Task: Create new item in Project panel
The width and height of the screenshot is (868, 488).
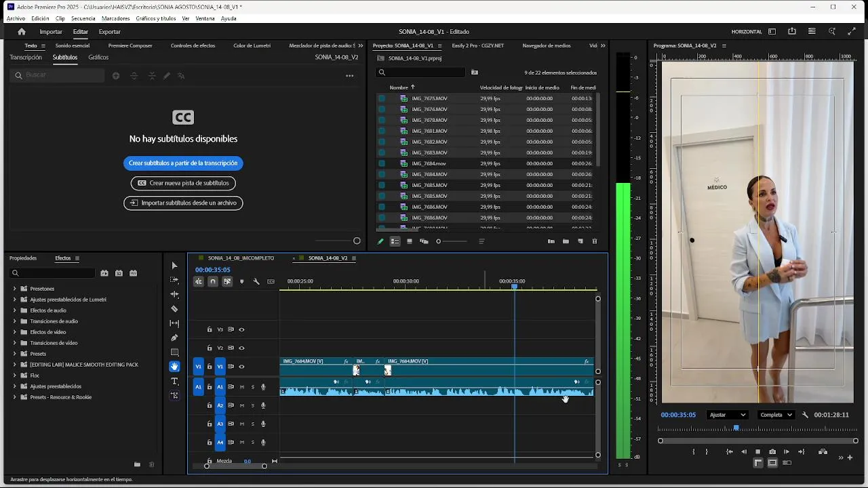Action: [580, 241]
